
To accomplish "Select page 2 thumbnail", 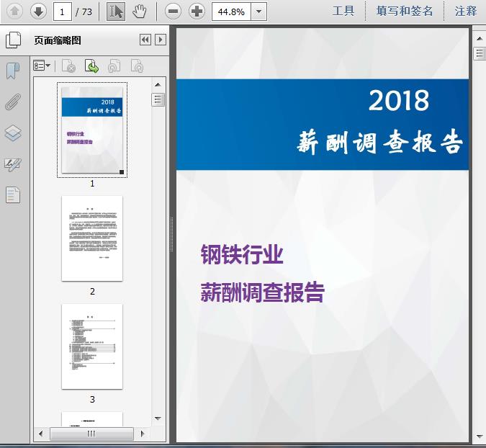I will pos(92,238).
